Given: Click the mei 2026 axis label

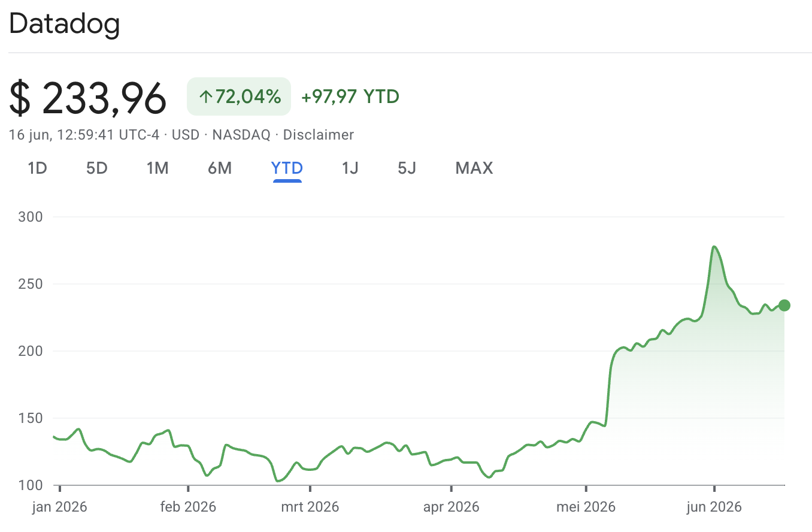Looking at the screenshot, I should click(586, 507).
